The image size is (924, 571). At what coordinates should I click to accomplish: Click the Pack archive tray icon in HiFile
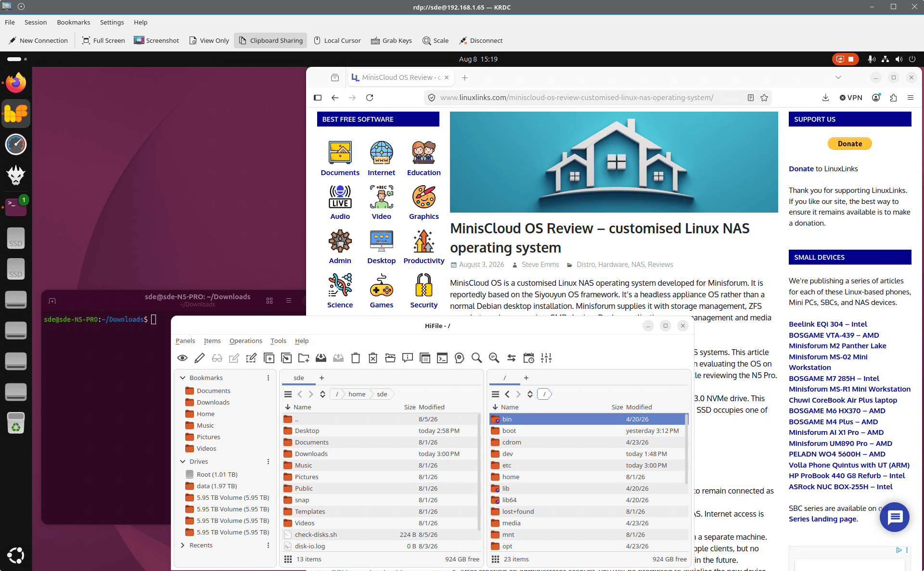coord(321,358)
